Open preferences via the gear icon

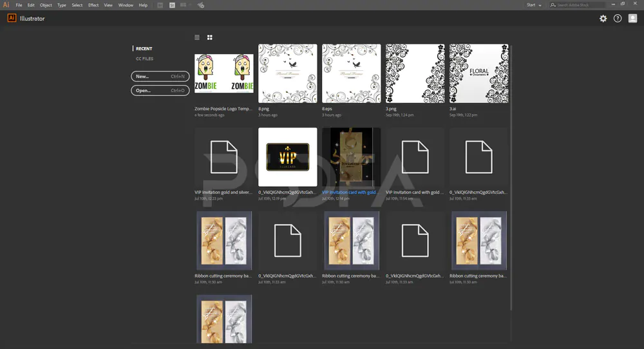pos(603,19)
